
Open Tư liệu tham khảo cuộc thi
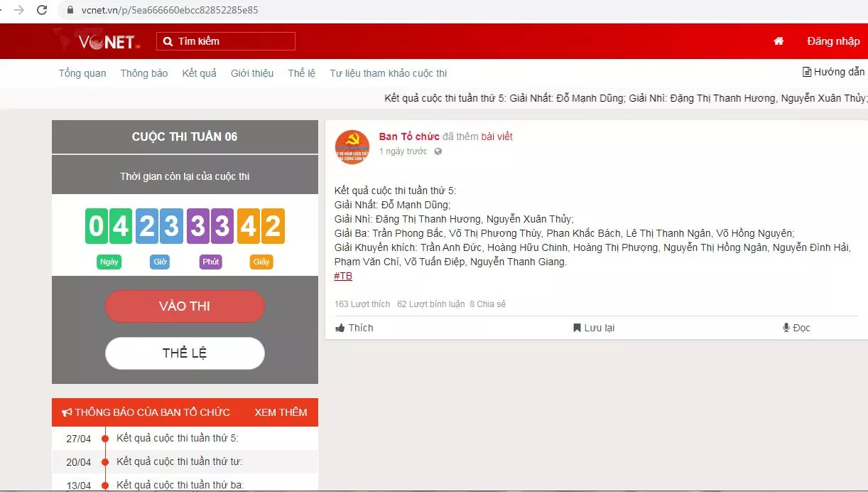coord(388,73)
